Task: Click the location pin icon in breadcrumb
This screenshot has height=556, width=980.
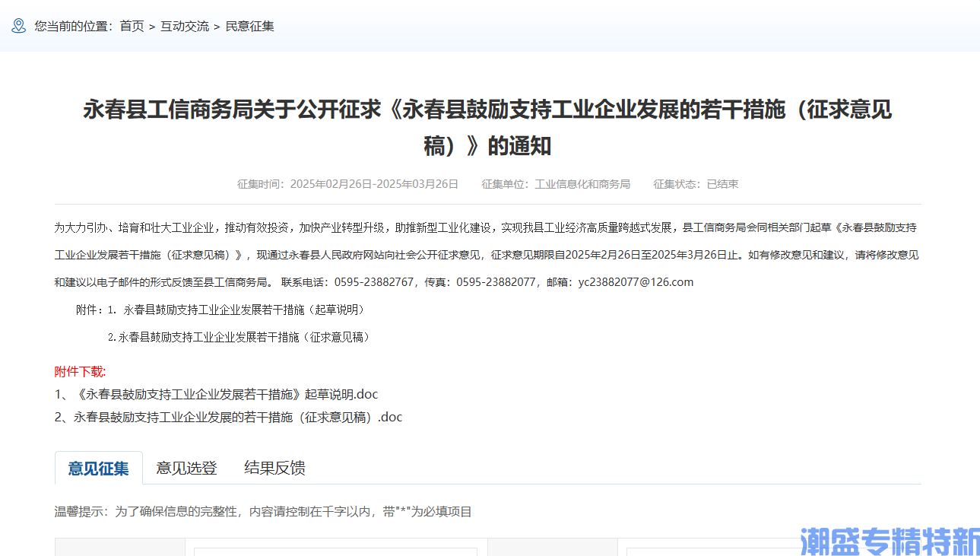Action: point(18,26)
